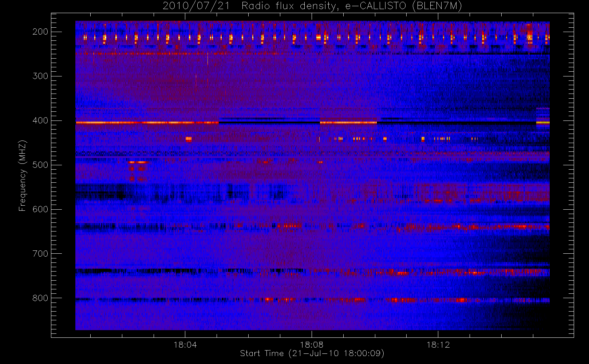Screen dimensions: 589x364
Task: Click the 18:08 time tick label
Action: [x=312, y=345]
